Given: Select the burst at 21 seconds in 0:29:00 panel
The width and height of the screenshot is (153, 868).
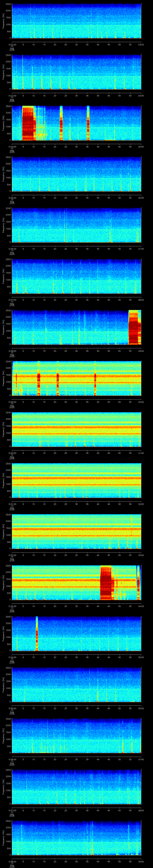Looking at the screenshot, I should click(58, 378).
